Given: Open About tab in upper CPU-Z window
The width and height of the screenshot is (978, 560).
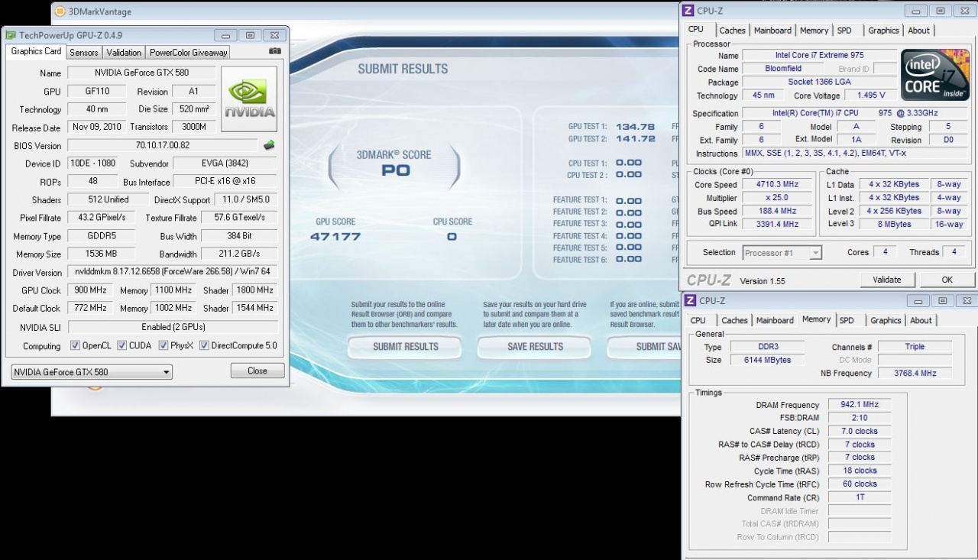Looking at the screenshot, I should [x=918, y=31].
